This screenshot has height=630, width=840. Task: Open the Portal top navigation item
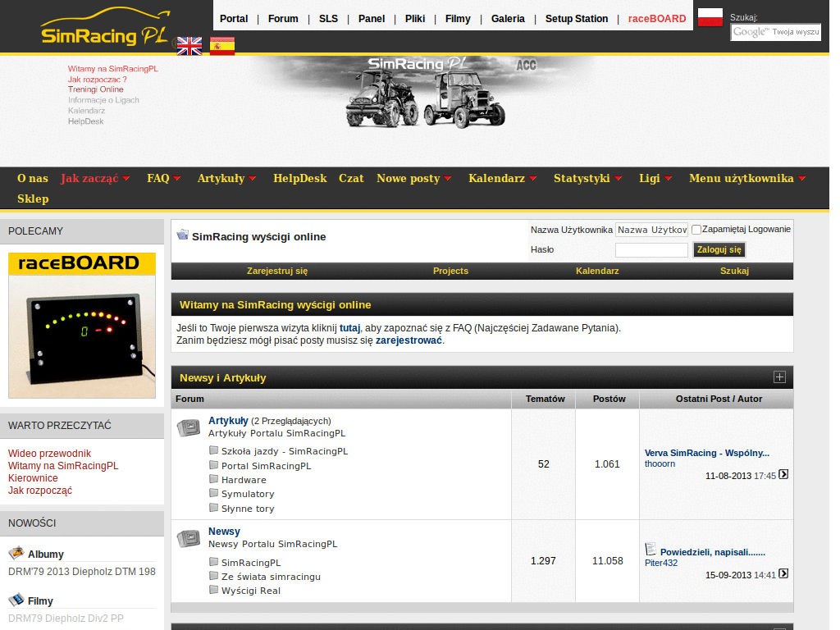point(234,19)
